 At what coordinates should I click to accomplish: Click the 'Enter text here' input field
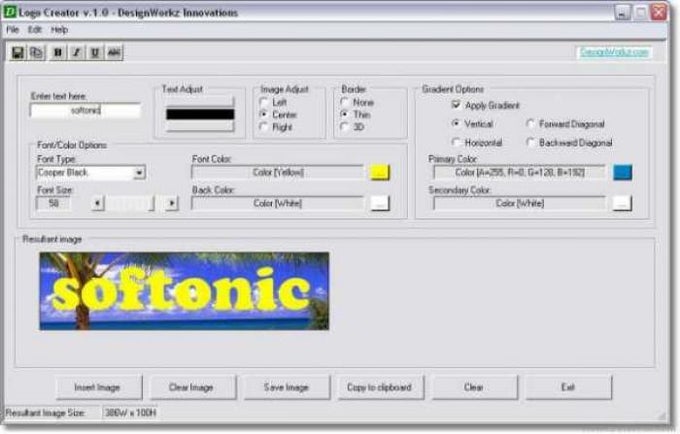tap(85, 111)
